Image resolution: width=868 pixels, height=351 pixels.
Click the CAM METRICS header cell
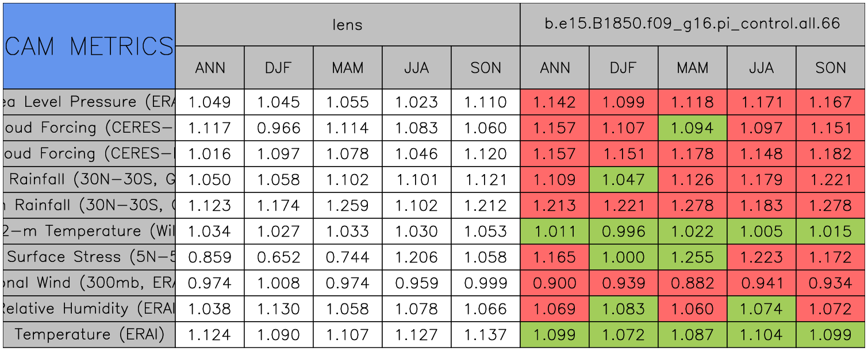pyautogui.click(x=89, y=46)
